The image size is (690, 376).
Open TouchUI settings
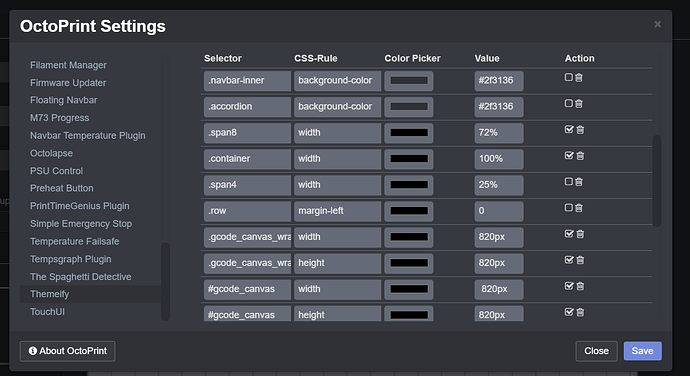pyautogui.click(x=47, y=312)
